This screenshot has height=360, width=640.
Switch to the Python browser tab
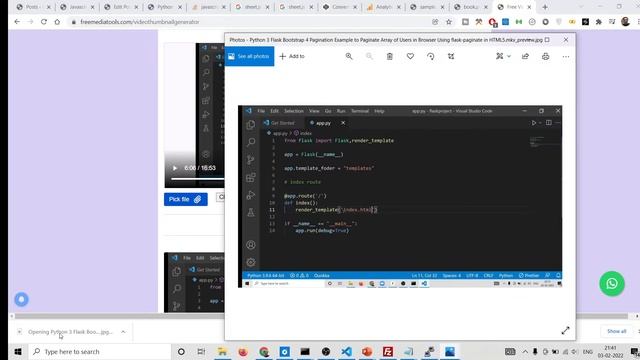click(x=165, y=7)
